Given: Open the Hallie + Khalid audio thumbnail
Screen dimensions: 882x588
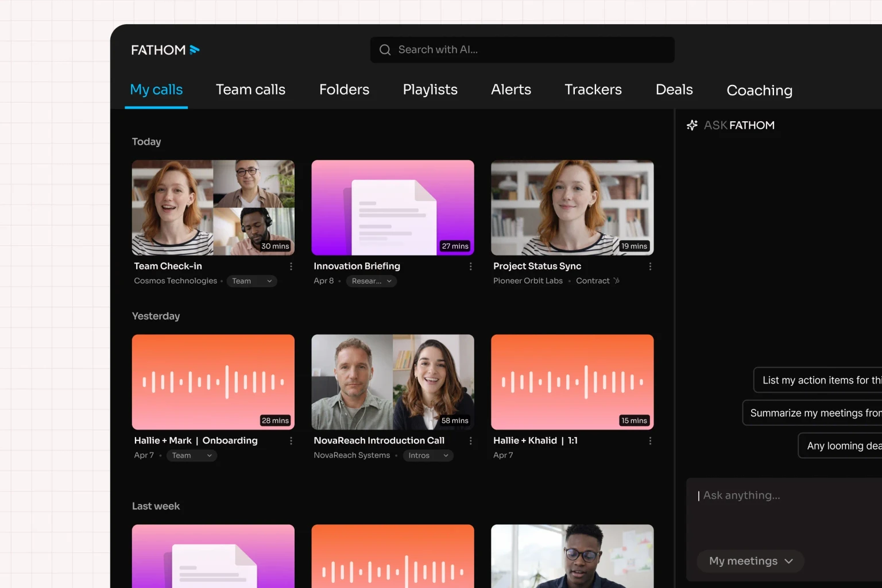Looking at the screenshot, I should click(x=572, y=382).
